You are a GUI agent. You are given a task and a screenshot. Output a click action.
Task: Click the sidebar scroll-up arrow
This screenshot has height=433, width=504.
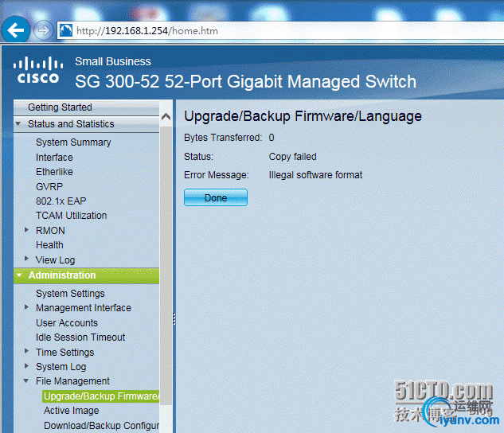[166, 116]
